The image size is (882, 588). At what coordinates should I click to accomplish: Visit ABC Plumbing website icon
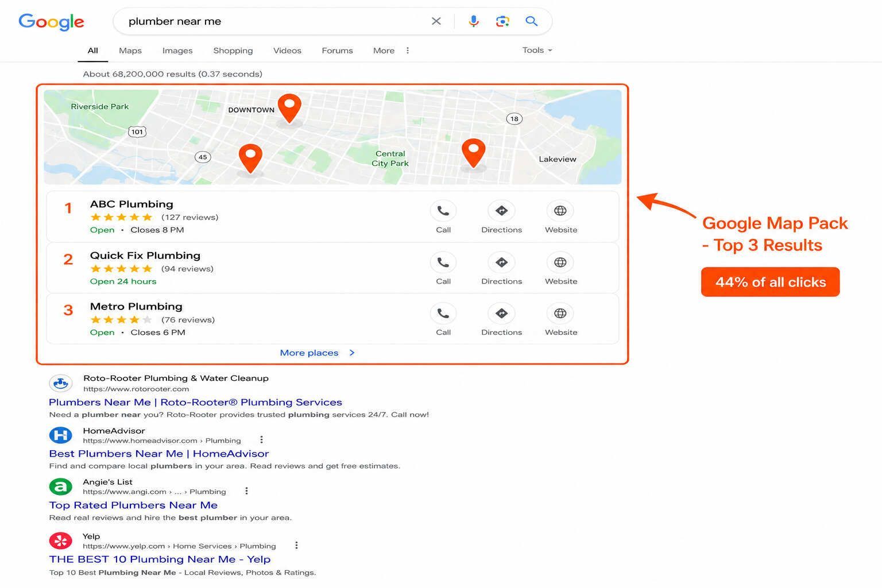[x=560, y=211]
